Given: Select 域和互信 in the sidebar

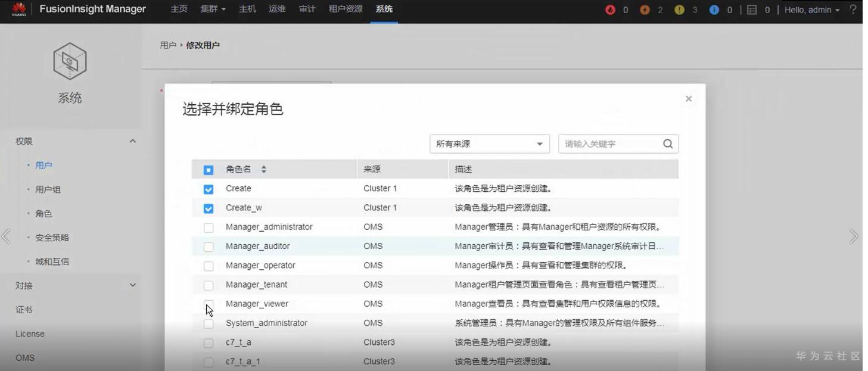Looking at the screenshot, I should pos(52,261).
